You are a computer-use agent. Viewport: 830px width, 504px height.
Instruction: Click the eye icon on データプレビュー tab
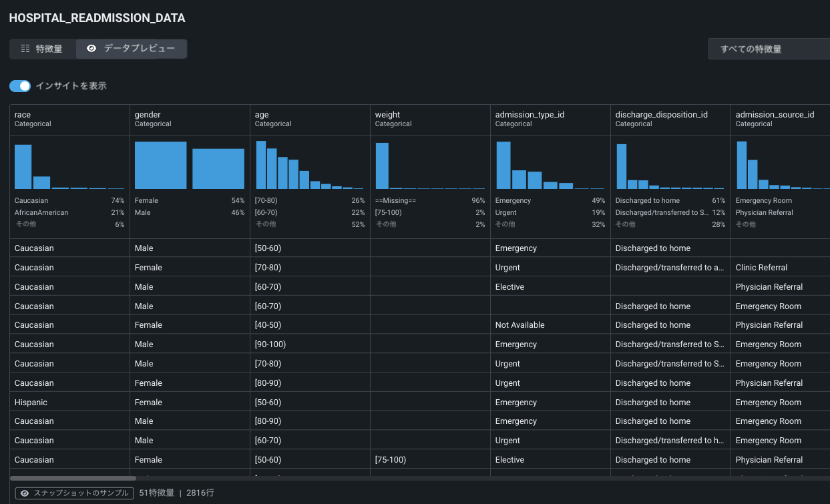[x=91, y=49]
